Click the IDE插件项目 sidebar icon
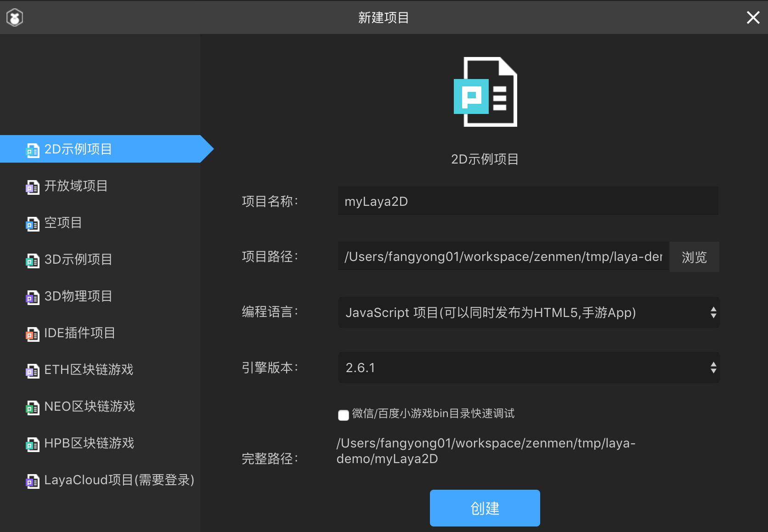 [x=33, y=334]
